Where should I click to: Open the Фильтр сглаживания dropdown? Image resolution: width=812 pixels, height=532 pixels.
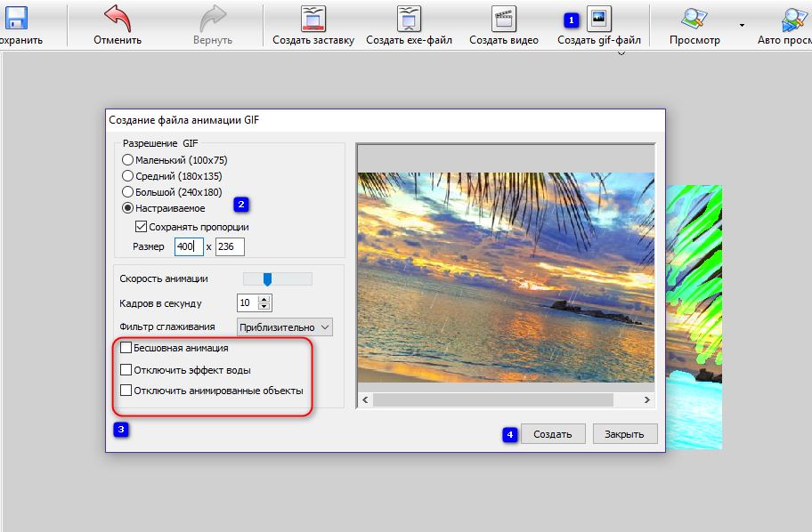click(x=285, y=327)
